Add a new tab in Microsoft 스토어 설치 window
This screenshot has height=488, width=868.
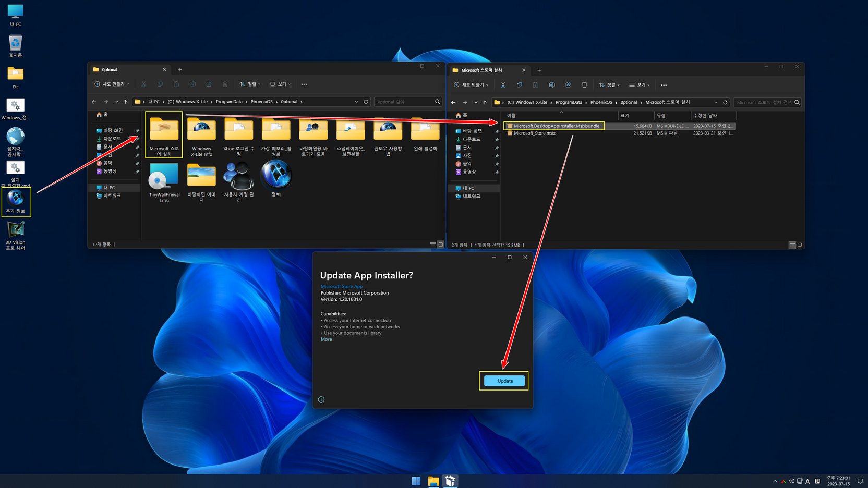[x=539, y=70]
